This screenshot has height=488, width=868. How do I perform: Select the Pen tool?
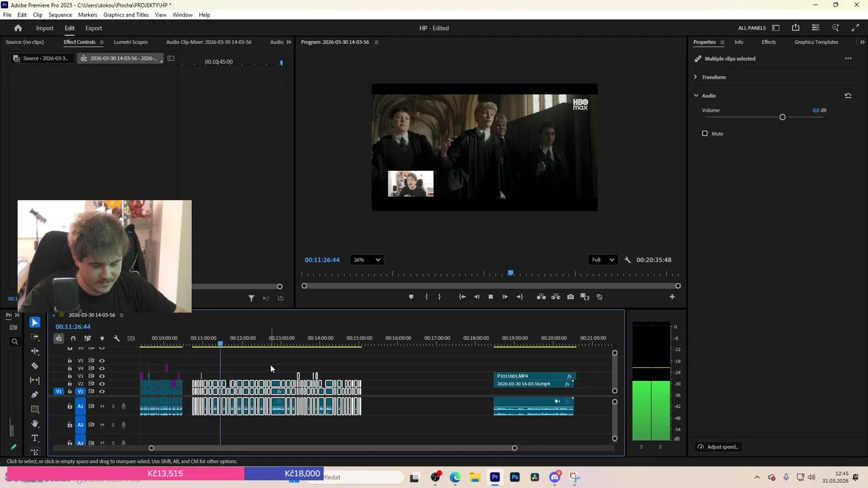click(x=35, y=394)
